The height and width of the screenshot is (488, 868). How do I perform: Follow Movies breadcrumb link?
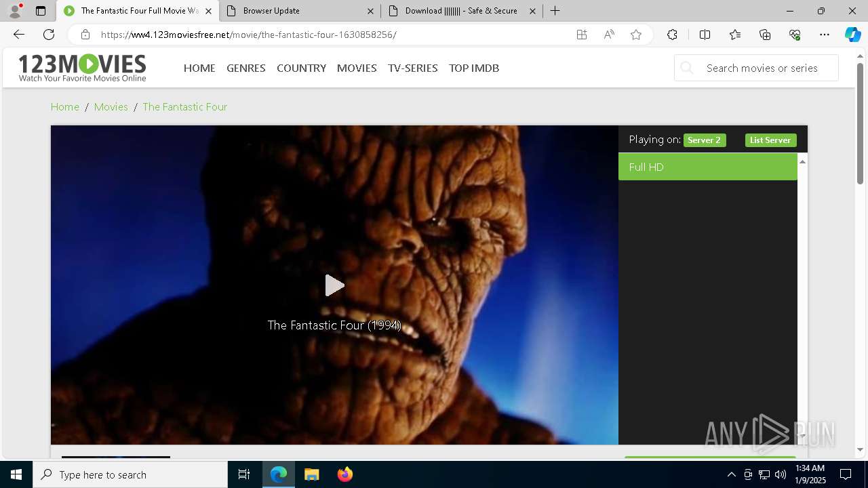point(111,106)
